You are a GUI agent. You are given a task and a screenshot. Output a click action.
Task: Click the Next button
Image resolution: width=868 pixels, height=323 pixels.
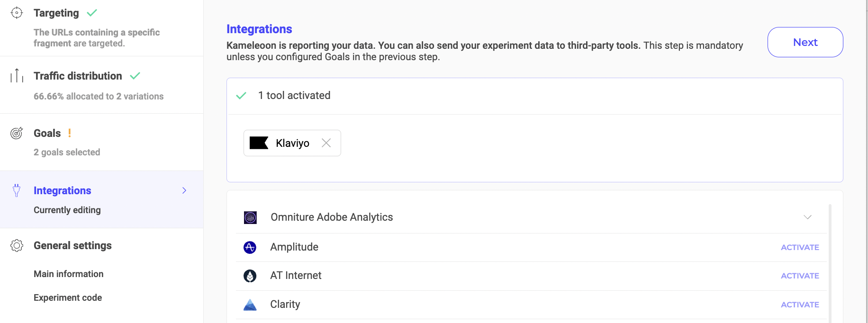pos(805,42)
